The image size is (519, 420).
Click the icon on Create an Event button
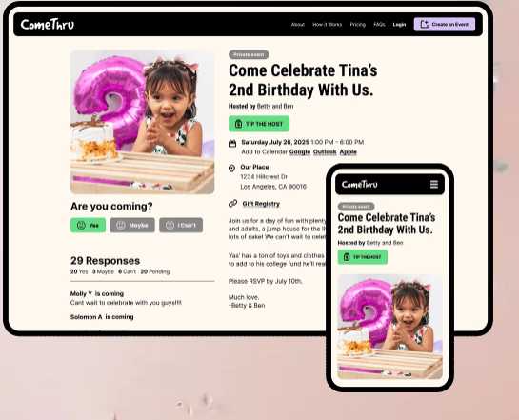click(x=424, y=24)
